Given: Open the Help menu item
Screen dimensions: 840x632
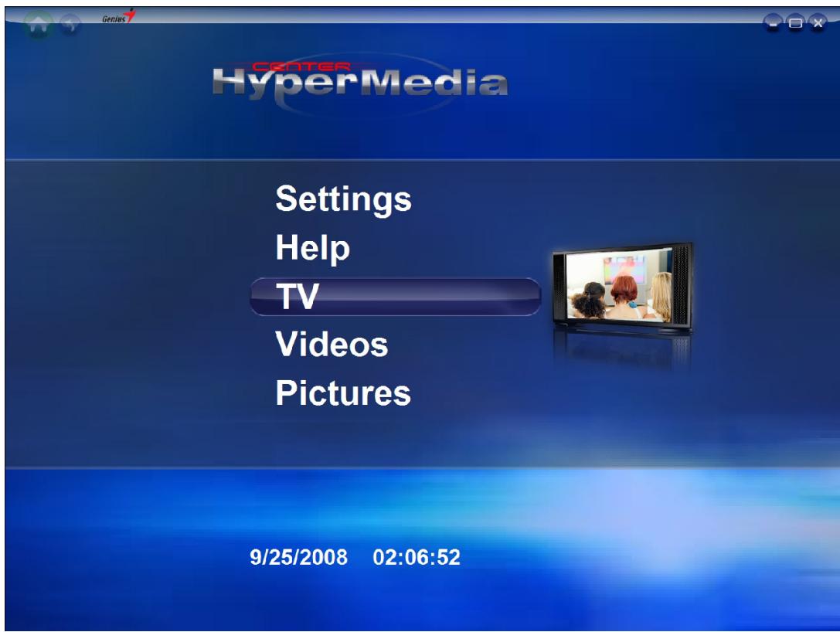Looking at the screenshot, I should (312, 247).
